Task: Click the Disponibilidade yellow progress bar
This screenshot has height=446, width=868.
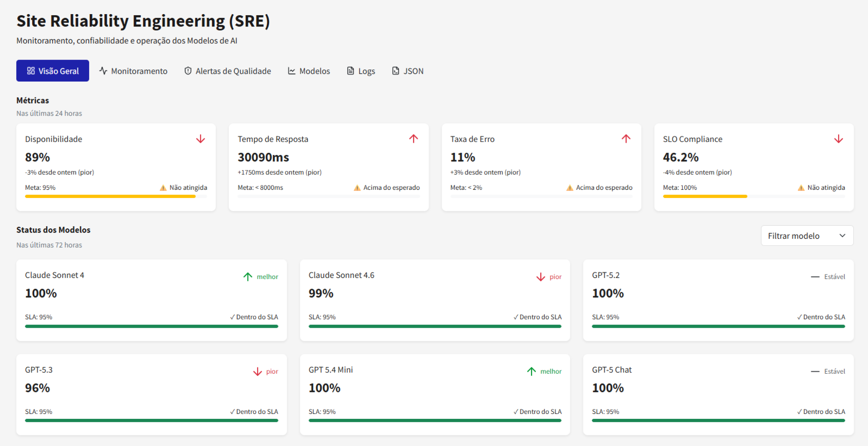Action: [110, 197]
